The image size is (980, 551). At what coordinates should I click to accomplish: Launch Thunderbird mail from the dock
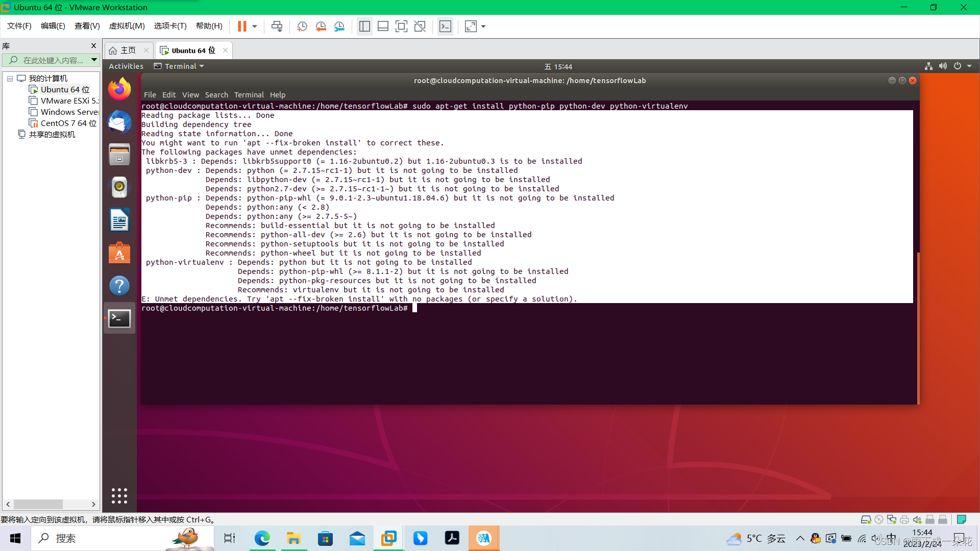[119, 122]
